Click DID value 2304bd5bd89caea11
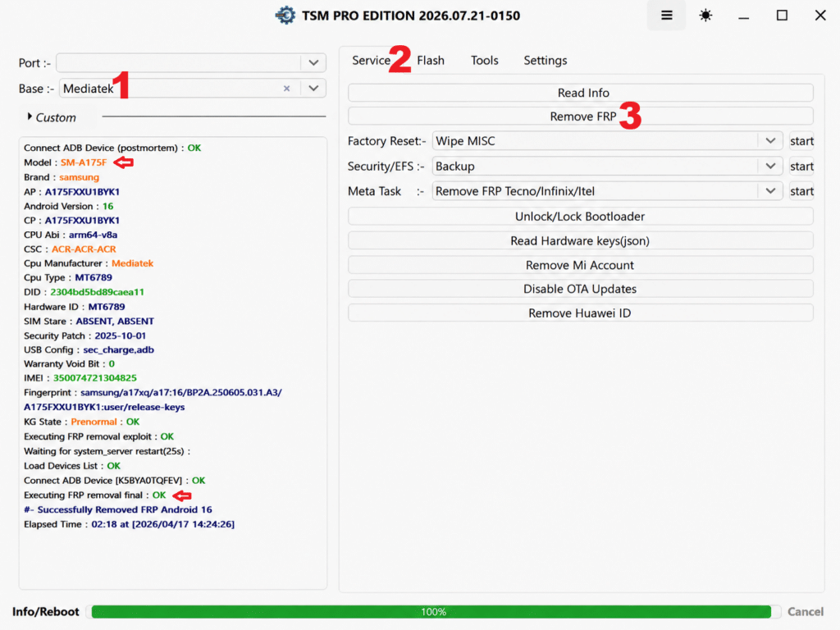The width and height of the screenshot is (840, 630). 97,292
